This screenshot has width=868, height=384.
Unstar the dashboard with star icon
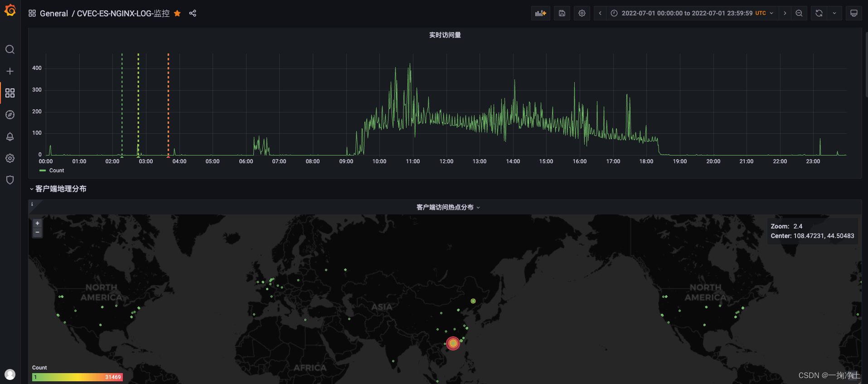pos(177,13)
